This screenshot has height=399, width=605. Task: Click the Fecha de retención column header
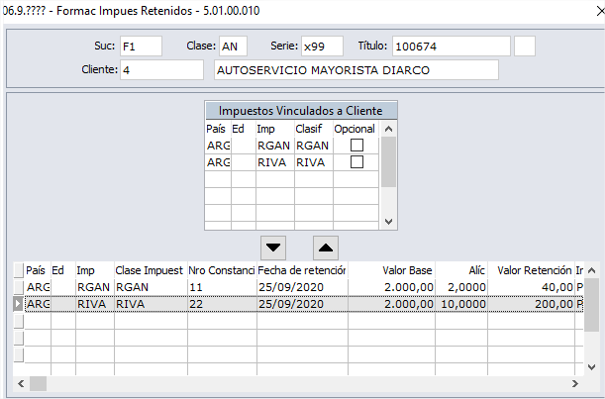coord(302,271)
